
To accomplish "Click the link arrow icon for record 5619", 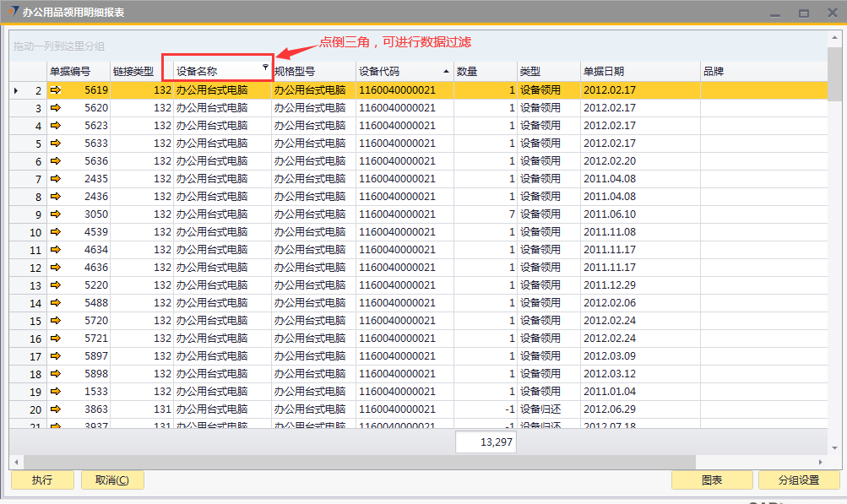I will tap(57, 90).
